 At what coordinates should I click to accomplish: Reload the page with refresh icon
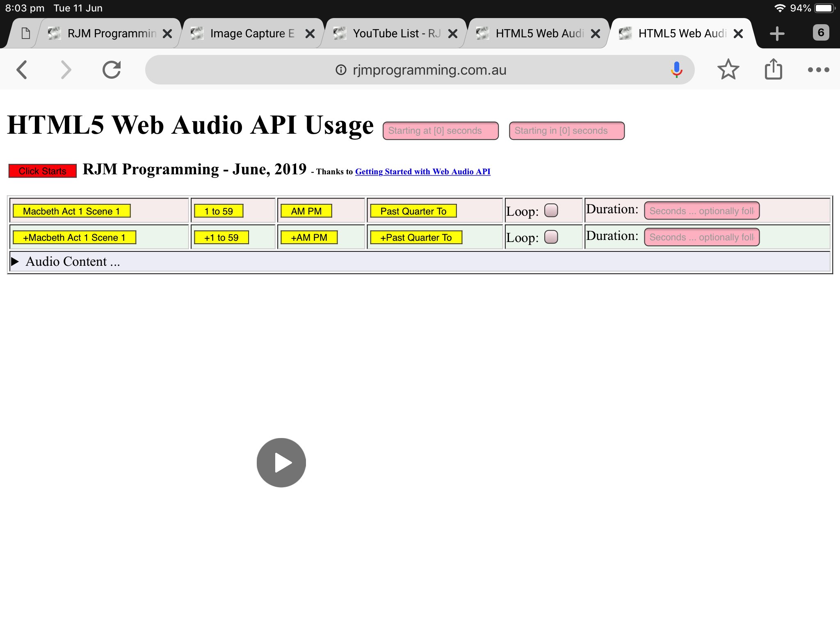[112, 70]
